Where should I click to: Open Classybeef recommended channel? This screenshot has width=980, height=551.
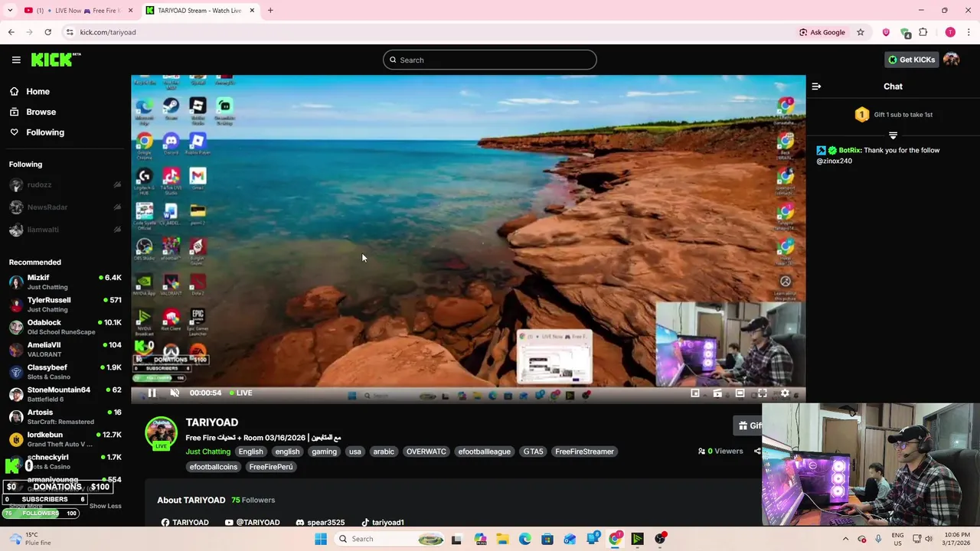pyautogui.click(x=65, y=372)
